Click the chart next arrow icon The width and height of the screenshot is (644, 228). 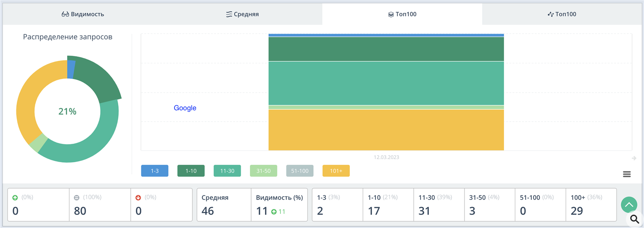click(634, 158)
